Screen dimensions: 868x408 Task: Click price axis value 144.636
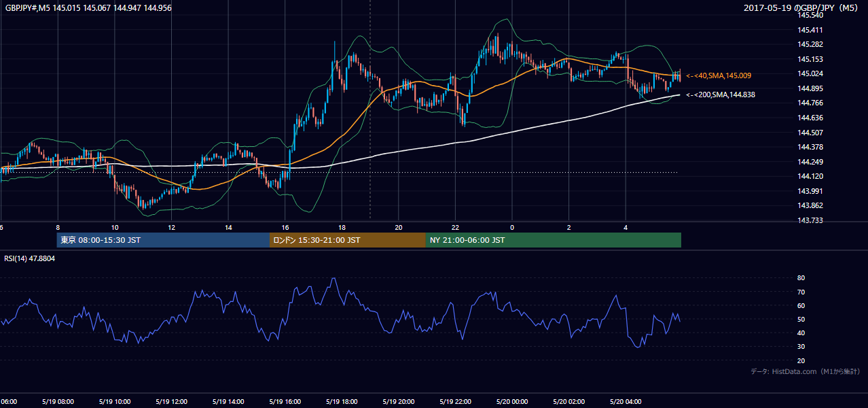coord(811,118)
